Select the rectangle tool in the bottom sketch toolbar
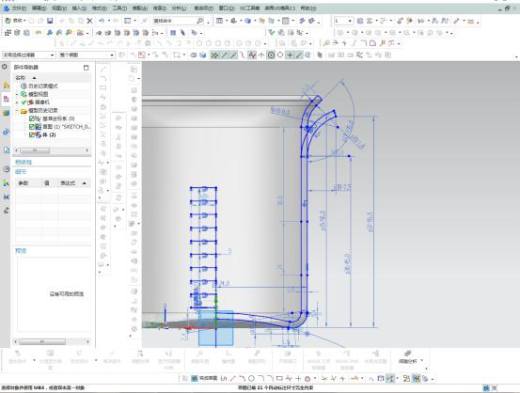 279,378
